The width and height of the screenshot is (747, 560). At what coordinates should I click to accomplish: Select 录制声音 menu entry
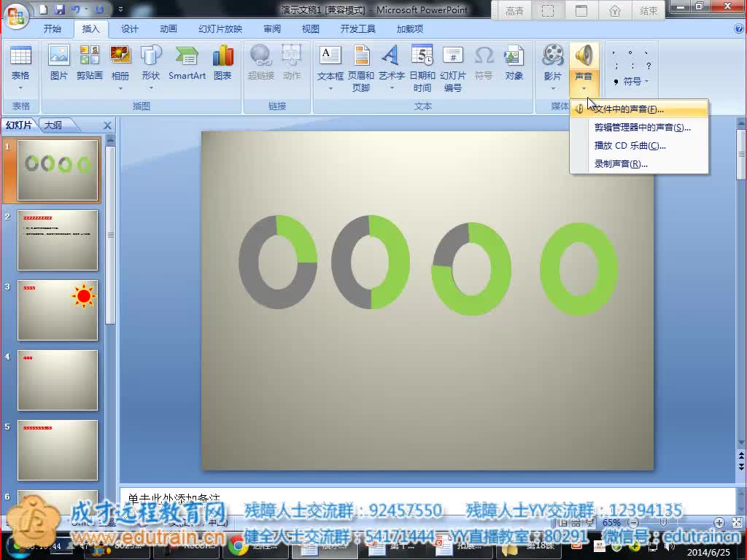[x=620, y=164]
